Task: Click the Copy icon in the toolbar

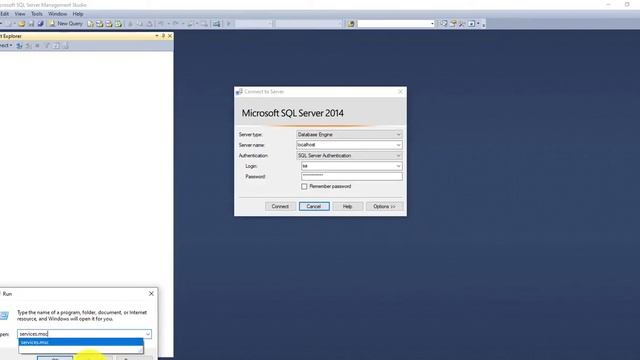Action: 140,24
